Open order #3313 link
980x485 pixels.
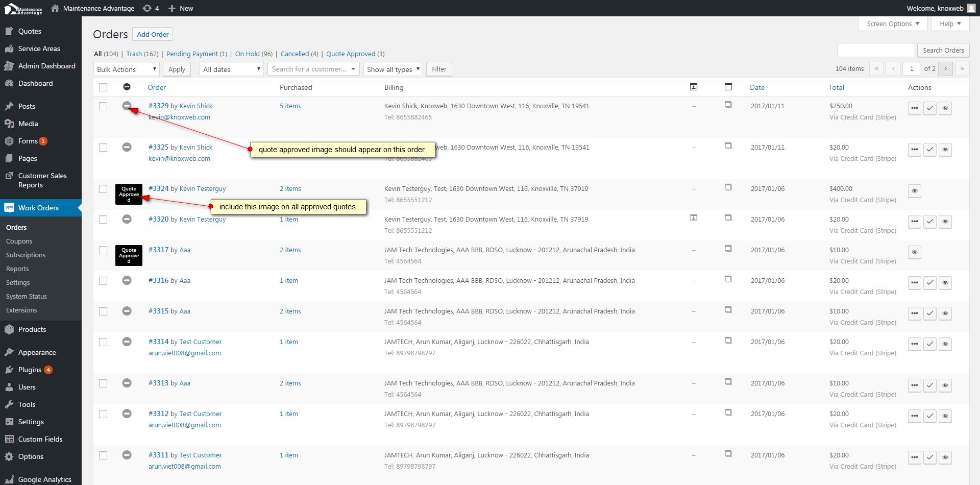point(158,383)
